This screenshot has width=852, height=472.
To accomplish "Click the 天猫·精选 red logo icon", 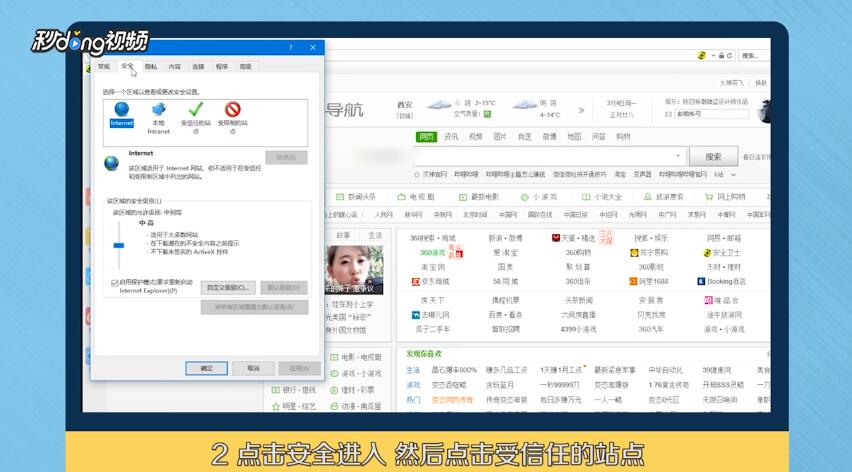I will point(555,238).
